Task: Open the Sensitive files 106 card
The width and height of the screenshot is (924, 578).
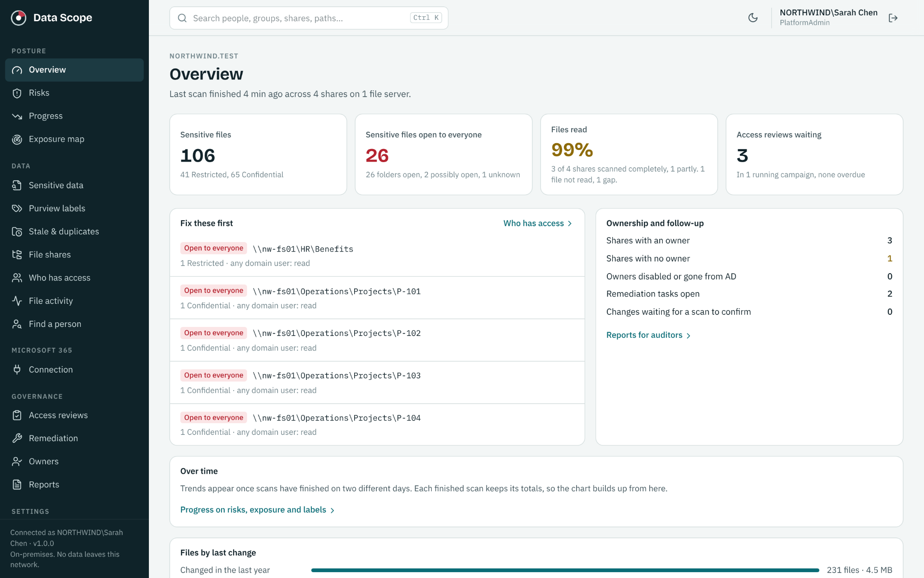Action: 258,154
